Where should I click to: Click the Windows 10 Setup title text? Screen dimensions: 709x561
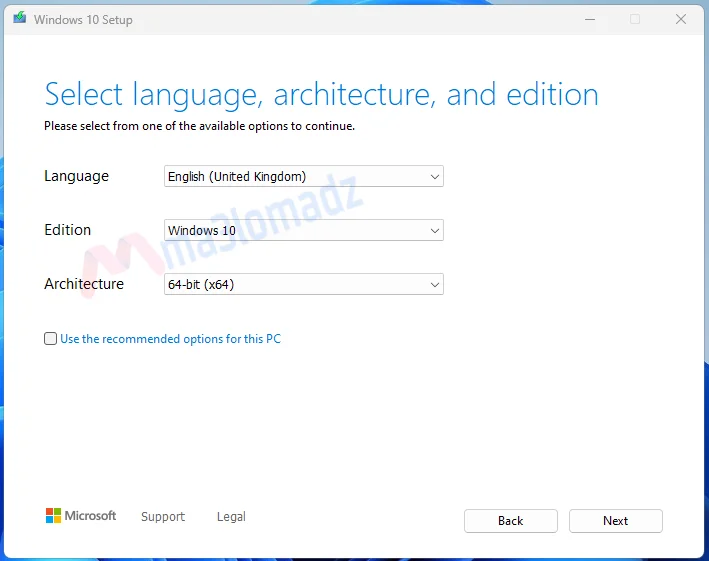83,20
